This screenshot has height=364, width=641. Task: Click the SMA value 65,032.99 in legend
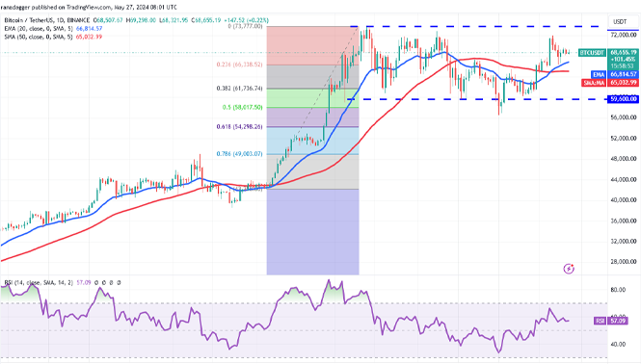click(x=89, y=37)
